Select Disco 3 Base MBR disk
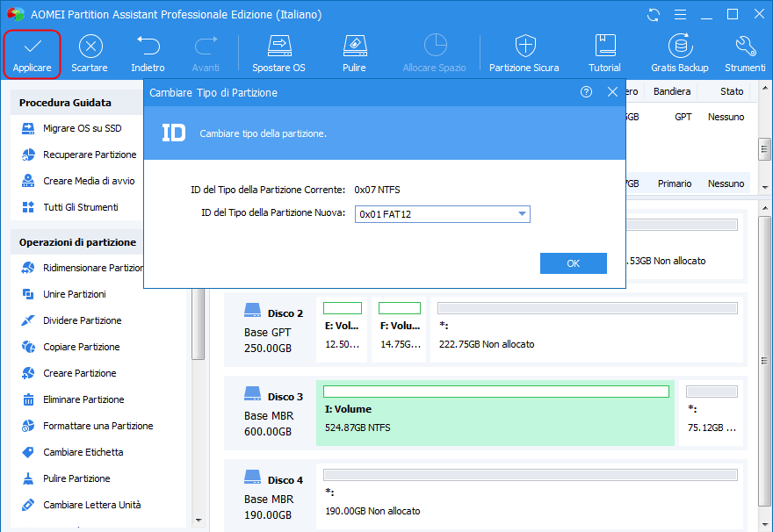Viewport: 773px width, 532px height. [270, 413]
